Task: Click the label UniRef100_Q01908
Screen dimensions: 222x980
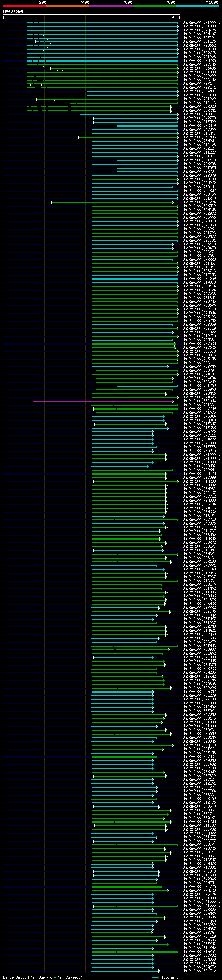Action: [199, 57]
